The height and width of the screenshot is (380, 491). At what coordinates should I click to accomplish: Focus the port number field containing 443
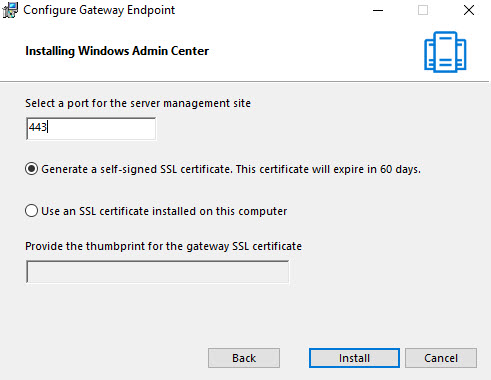point(91,129)
